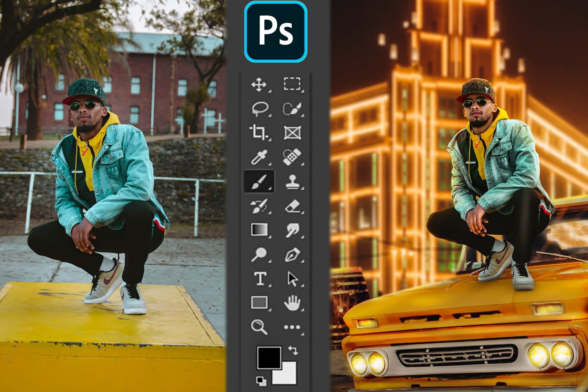Click the Photoshop Ps logo
The width and height of the screenshot is (588, 392).
click(x=276, y=31)
